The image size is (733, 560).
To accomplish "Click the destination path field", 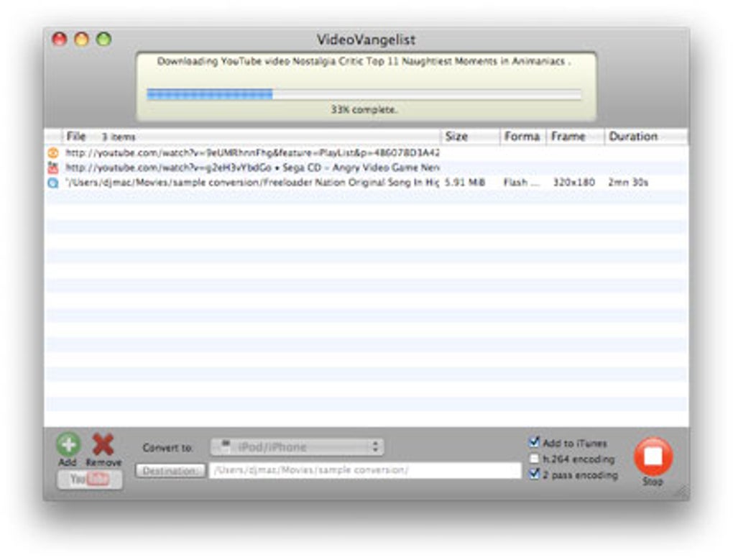I will tap(365, 470).
